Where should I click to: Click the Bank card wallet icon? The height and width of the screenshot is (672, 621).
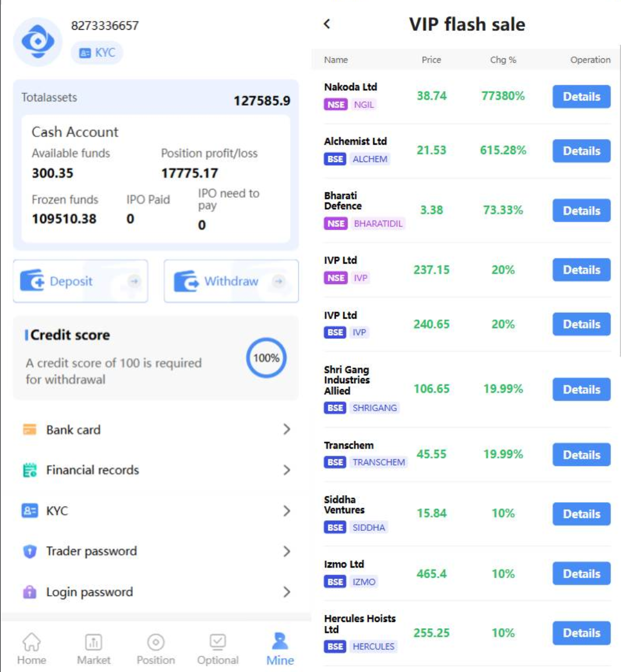[x=29, y=430]
